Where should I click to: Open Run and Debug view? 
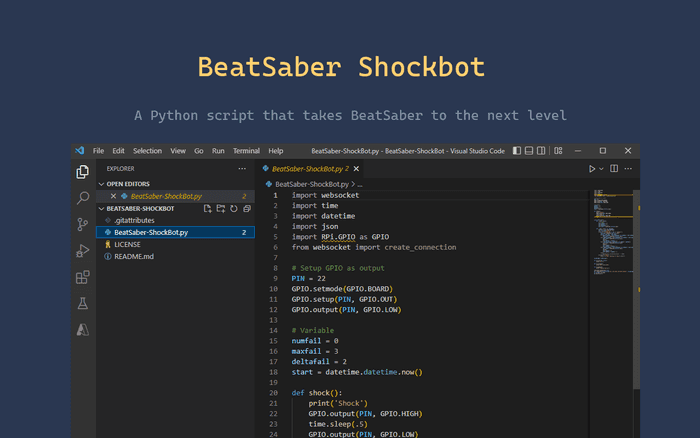point(83,251)
